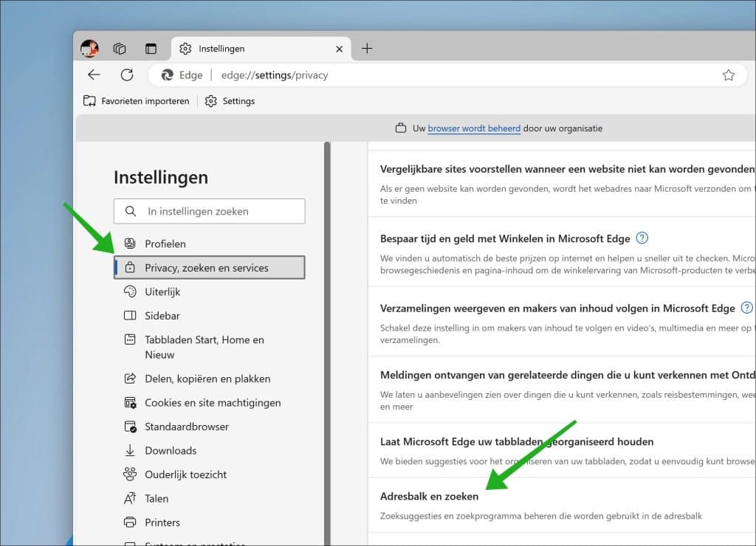This screenshot has width=756, height=546.
Task: Click the In instellingen zoeken search field
Action: tap(209, 211)
